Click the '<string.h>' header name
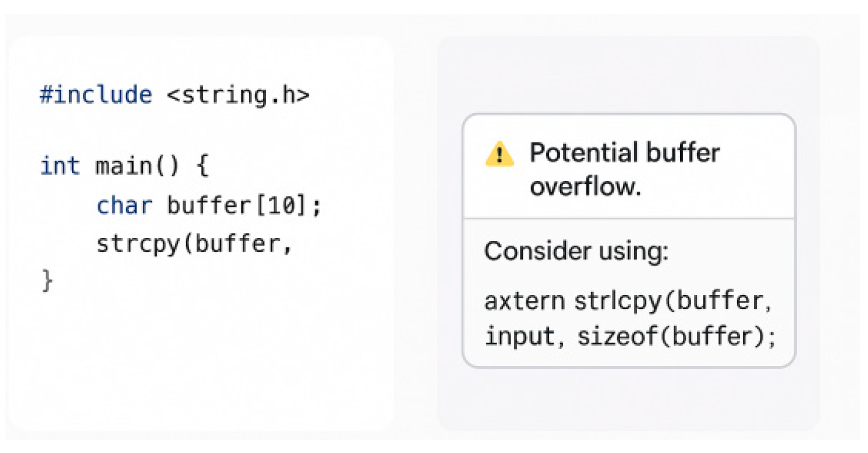This screenshot has height=453, width=868. pyautogui.click(x=238, y=95)
